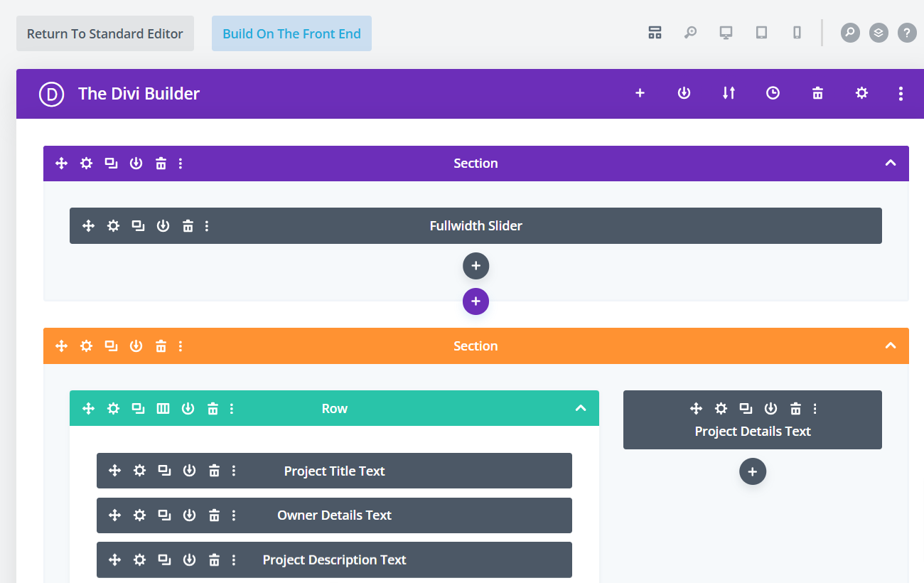Click Build On The Front End button
Screen dimensions: 924x583
click(x=291, y=33)
